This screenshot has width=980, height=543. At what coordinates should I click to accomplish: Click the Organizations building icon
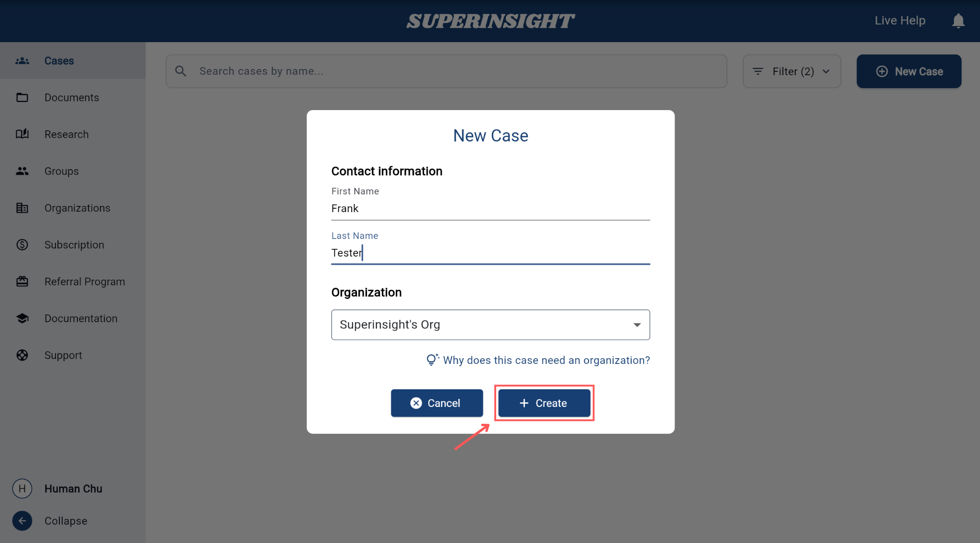(22, 208)
